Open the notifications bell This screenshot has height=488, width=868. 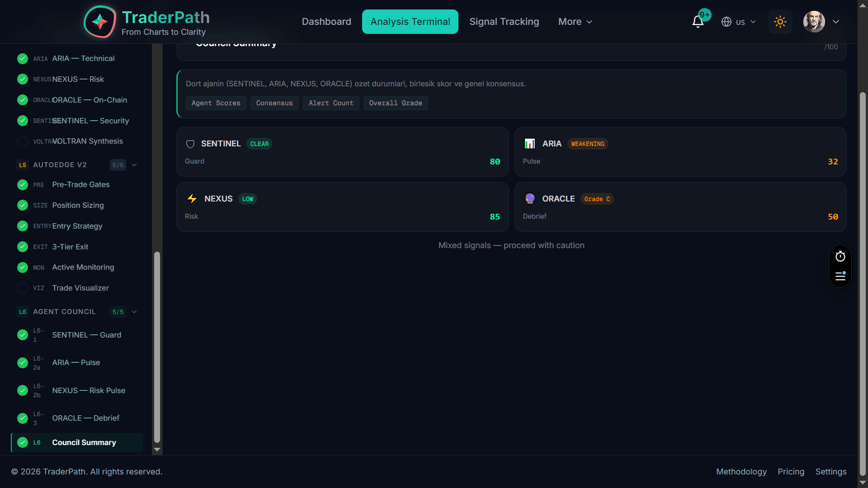(698, 22)
